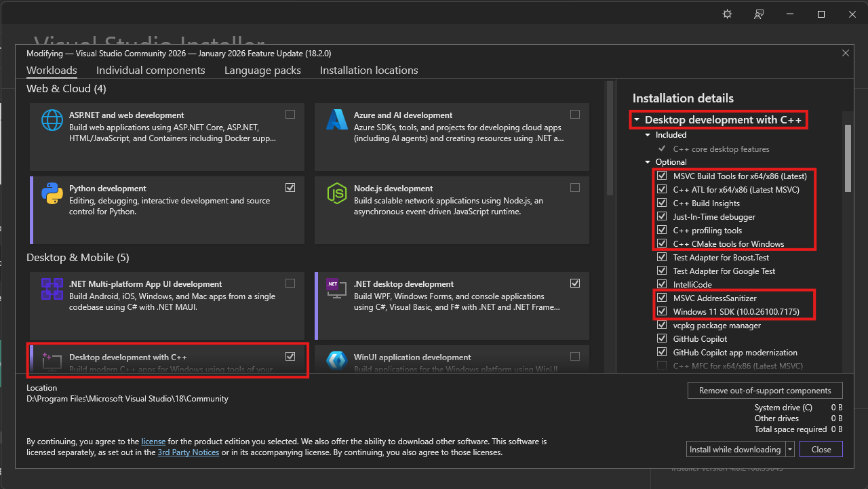Click the WinUI application development icon

click(337, 359)
